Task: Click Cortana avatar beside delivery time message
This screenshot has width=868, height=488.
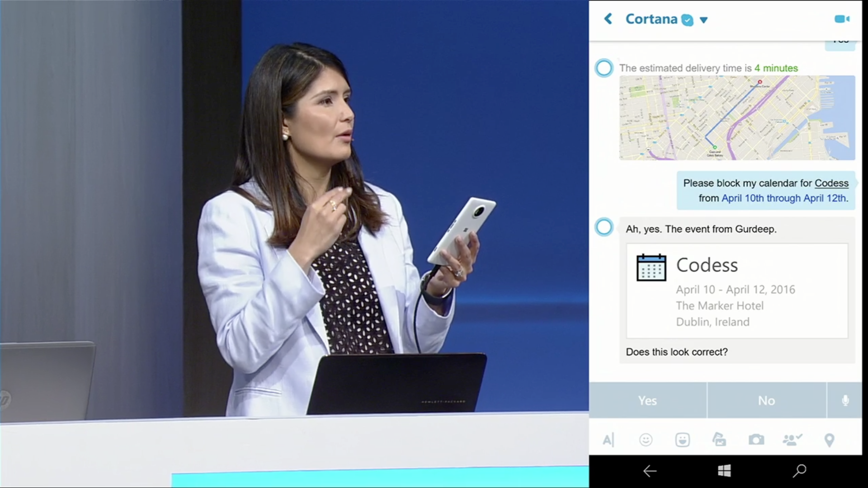Action: (x=604, y=68)
